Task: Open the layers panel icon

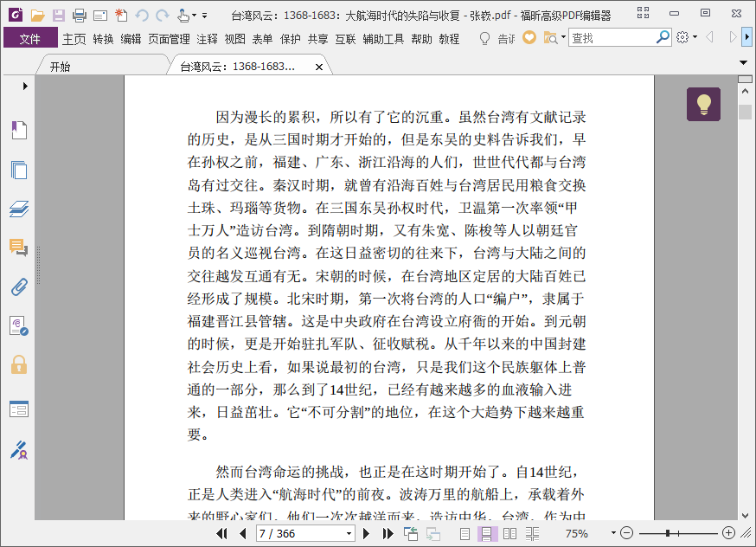Action: click(x=19, y=209)
